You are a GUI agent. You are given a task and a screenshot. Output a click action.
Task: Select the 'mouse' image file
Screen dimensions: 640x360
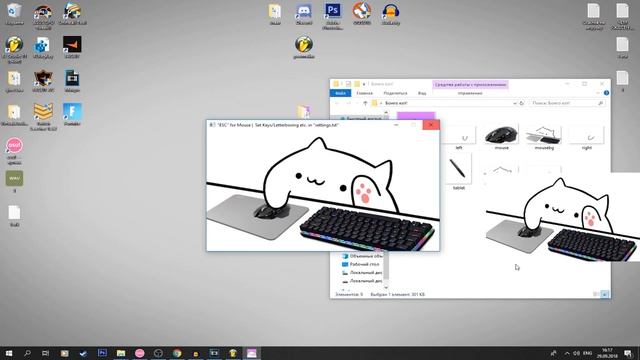(x=502, y=137)
